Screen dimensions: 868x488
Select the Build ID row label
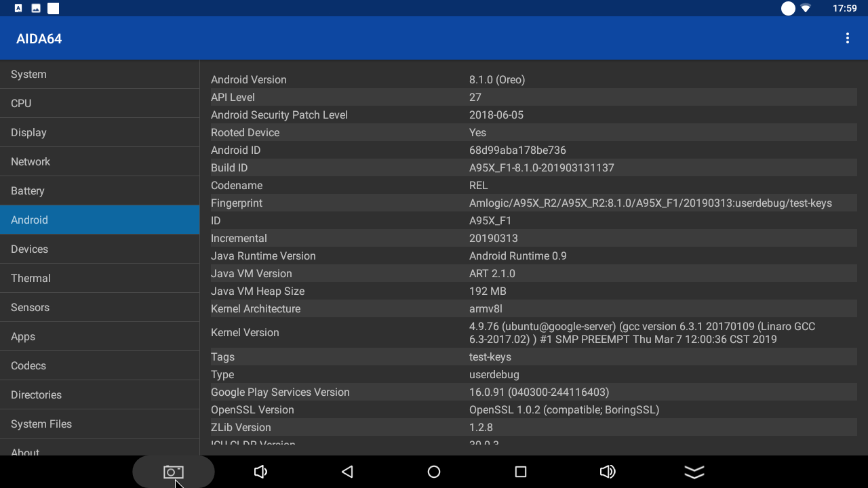click(x=229, y=168)
